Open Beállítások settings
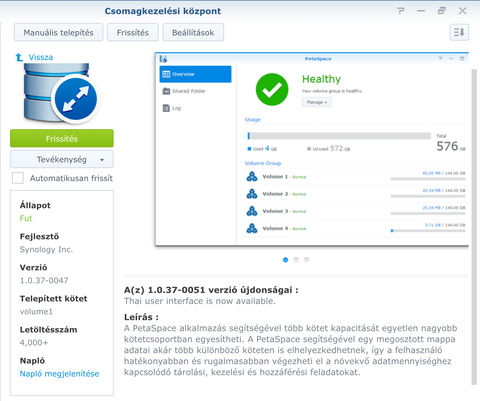 (x=193, y=33)
